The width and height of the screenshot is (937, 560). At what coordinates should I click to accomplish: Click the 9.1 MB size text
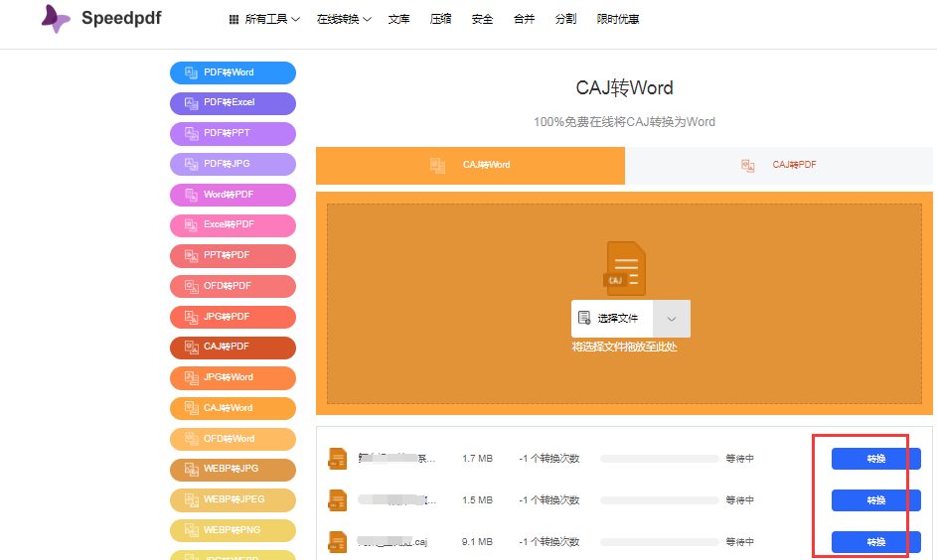pos(478,542)
